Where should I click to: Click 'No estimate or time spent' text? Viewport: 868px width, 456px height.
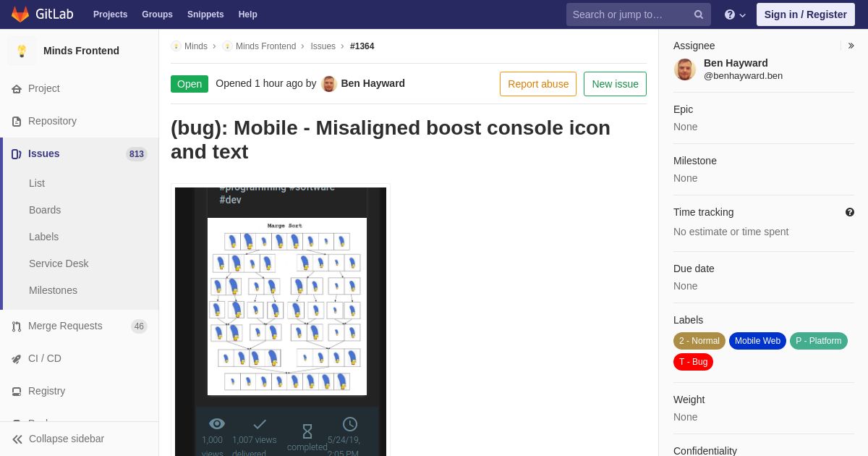pos(731,232)
